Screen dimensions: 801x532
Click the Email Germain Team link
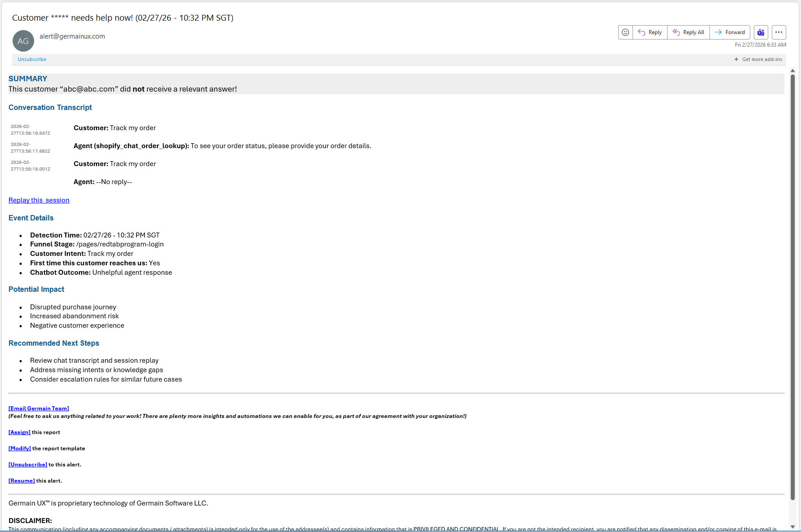pos(39,409)
